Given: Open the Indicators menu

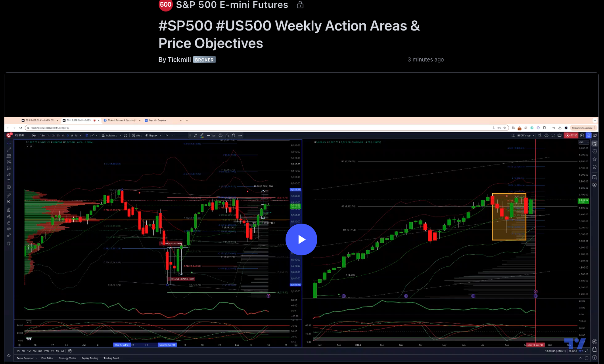Looking at the screenshot, I should 109,135.
